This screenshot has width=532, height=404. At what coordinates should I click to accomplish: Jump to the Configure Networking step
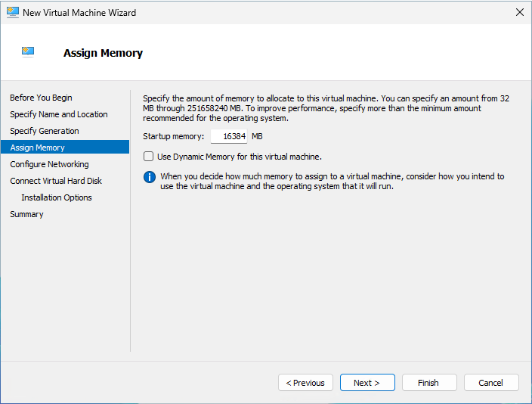(x=49, y=164)
